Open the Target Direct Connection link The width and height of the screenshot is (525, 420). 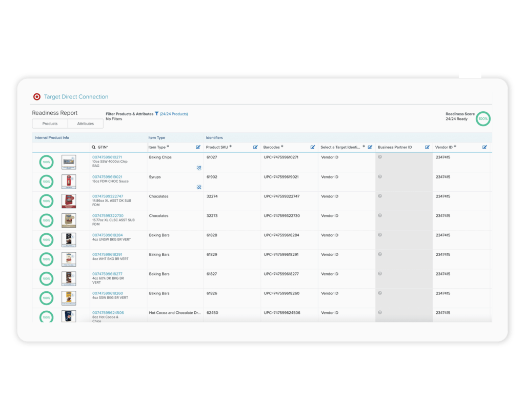click(76, 96)
